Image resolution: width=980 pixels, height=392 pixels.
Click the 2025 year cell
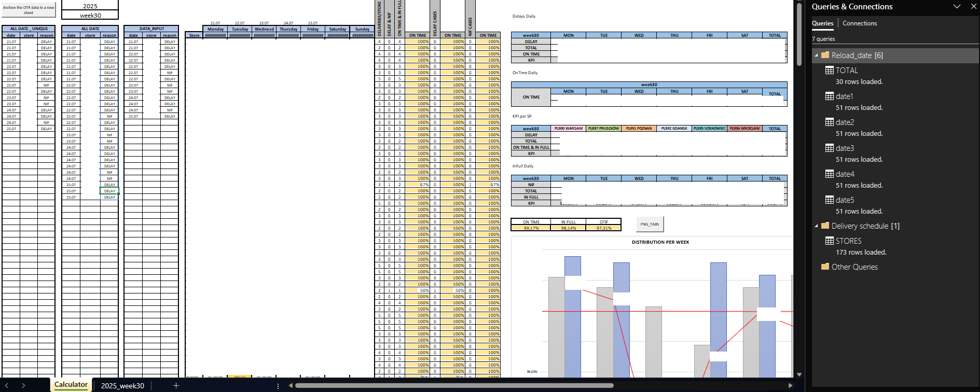(90, 6)
